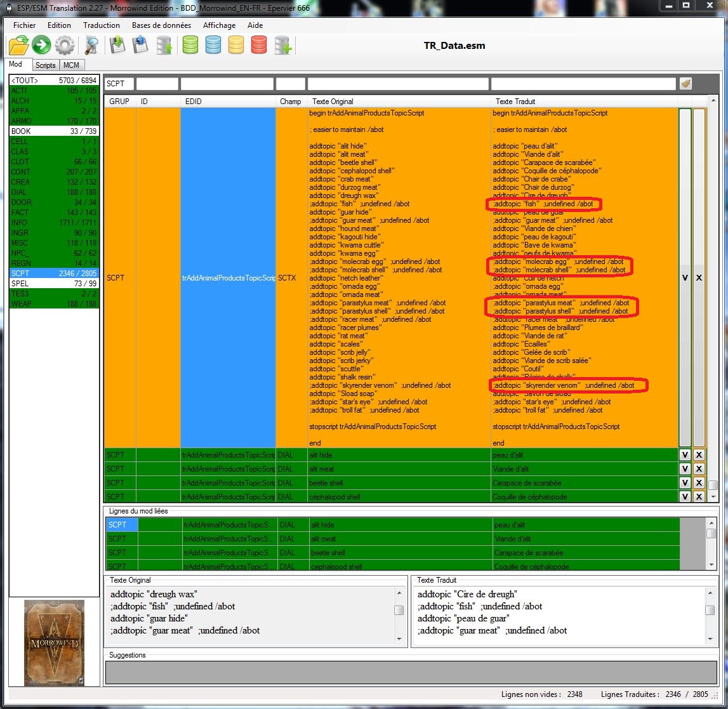Click the main grid scrollbar down arrow
This screenshot has height=709, width=728.
[713, 496]
